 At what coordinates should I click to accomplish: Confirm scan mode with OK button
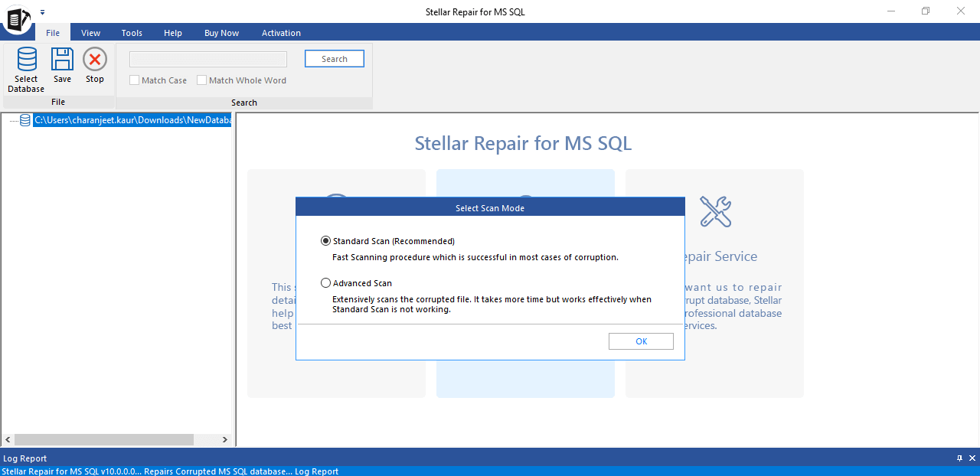(642, 341)
